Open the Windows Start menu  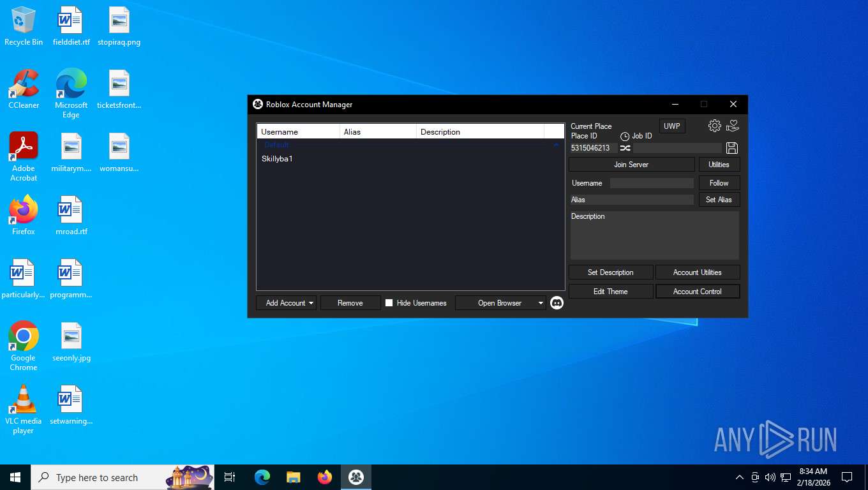tap(15, 477)
